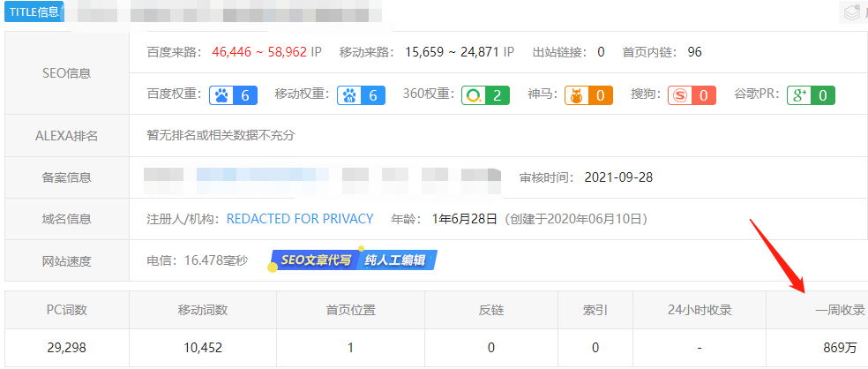Image resolution: width=868 pixels, height=369 pixels.
Task: Click the 索引 value 0
Action: tap(595, 348)
